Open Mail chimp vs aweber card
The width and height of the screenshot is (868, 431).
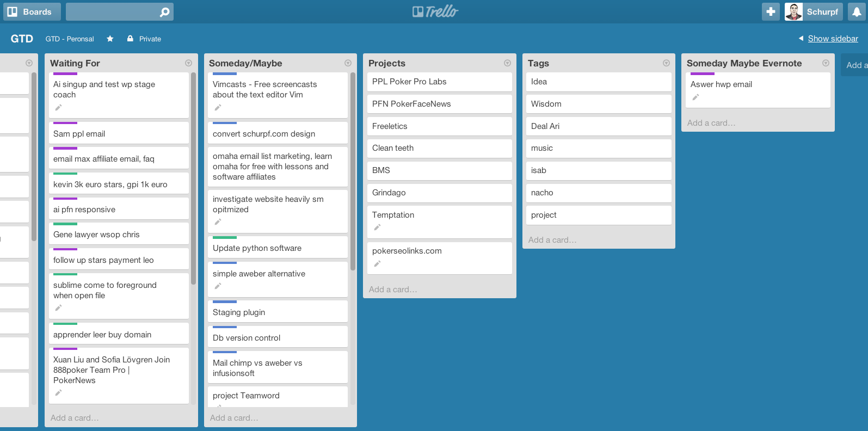(x=278, y=367)
